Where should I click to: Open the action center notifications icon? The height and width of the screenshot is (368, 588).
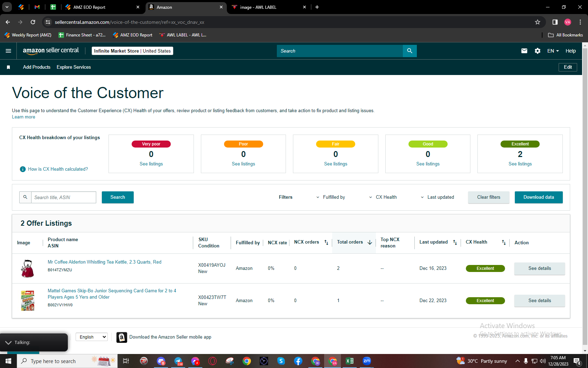coord(577,361)
